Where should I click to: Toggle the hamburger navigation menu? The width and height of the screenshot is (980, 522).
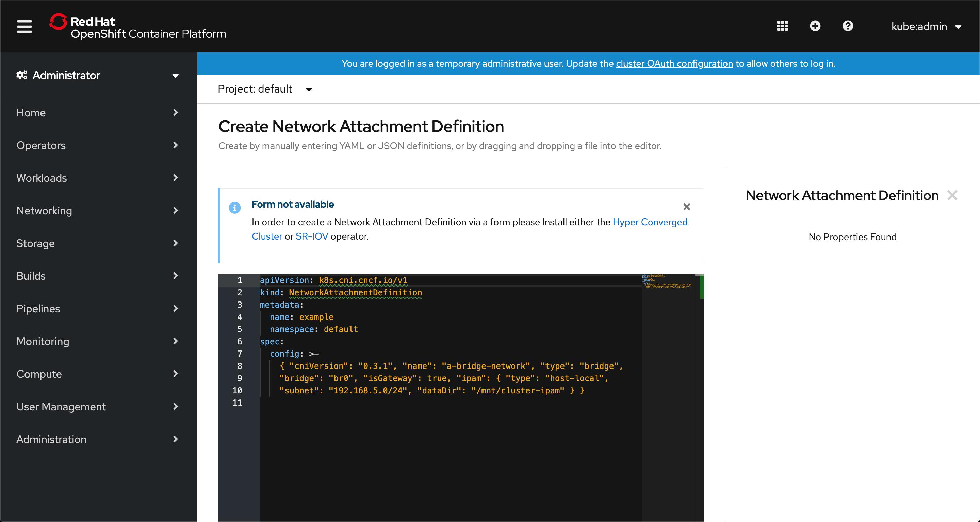click(x=24, y=26)
